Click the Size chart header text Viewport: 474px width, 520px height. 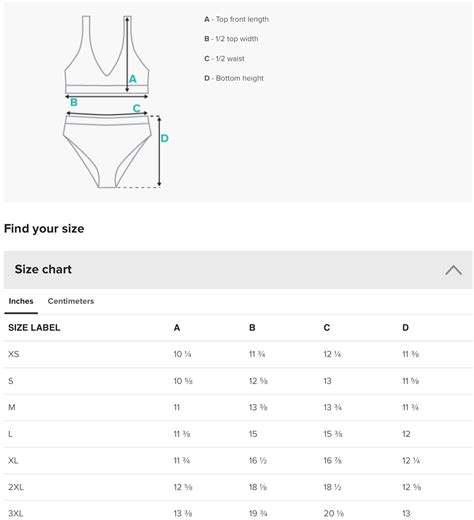pyautogui.click(x=43, y=269)
